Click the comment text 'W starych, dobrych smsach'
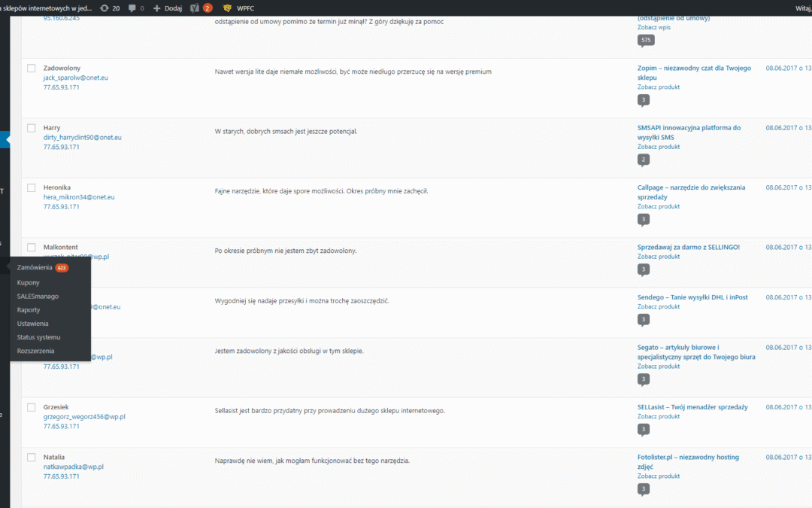The width and height of the screenshot is (812, 508). coord(286,132)
